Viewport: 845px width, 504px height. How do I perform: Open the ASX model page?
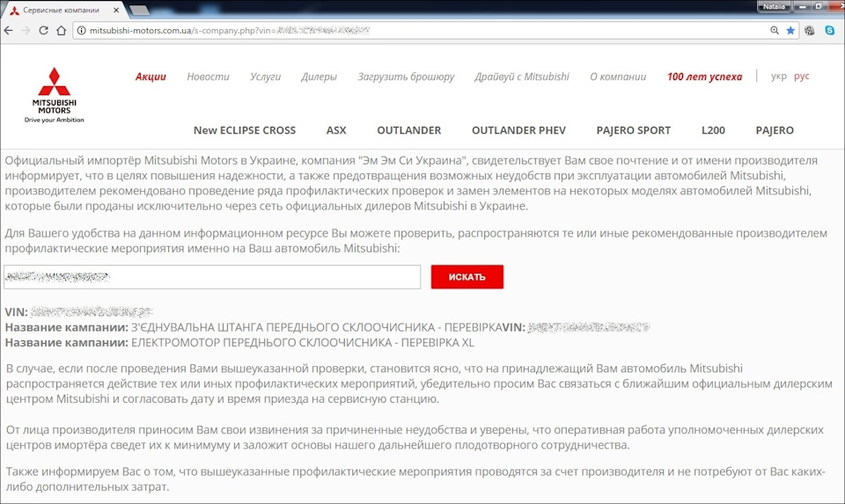tap(336, 130)
